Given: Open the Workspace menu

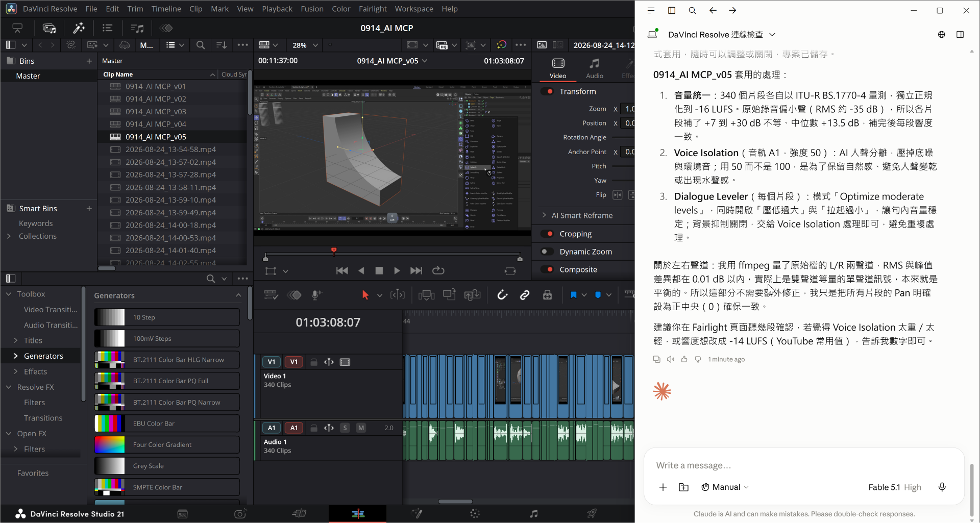Looking at the screenshot, I should 414,9.
